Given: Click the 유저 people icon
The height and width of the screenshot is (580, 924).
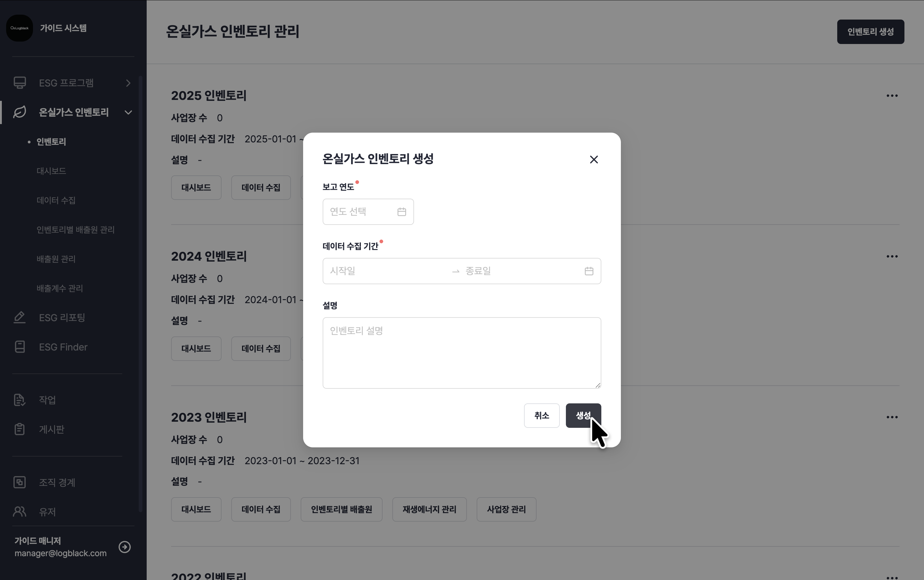Looking at the screenshot, I should click(x=20, y=512).
